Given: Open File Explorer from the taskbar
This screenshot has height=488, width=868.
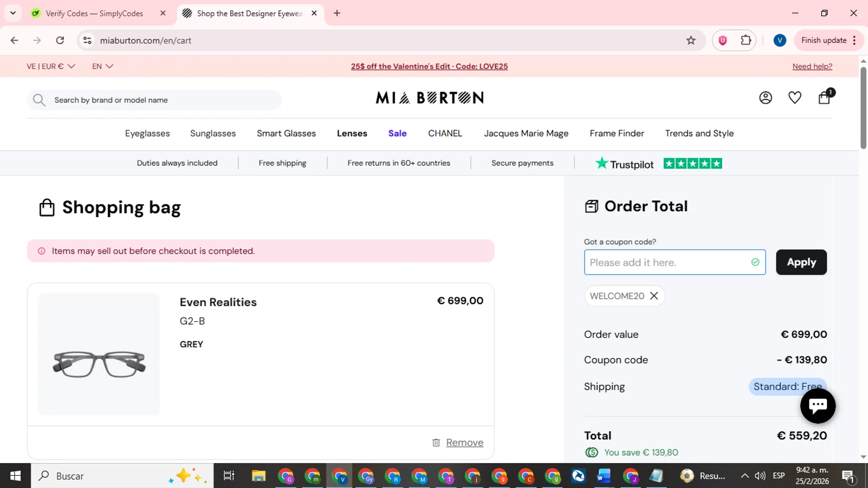Looking at the screenshot, I should (x=258, y=476).
